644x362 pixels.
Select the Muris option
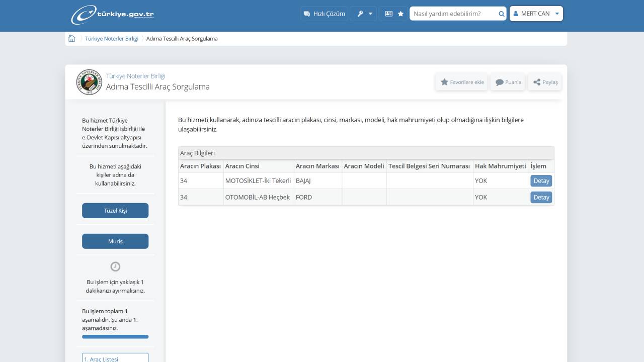[115, 241]
